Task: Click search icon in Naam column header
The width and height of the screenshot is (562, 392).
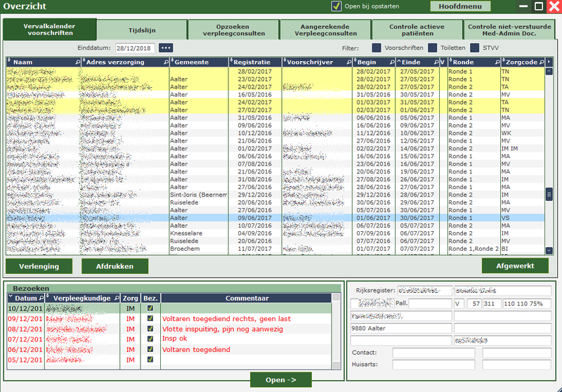Action: (77, 63)
